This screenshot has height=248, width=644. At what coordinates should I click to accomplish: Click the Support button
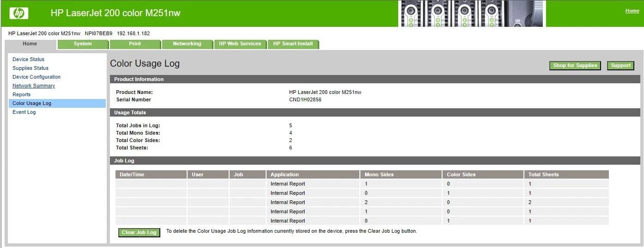click(x=620, y=66)
